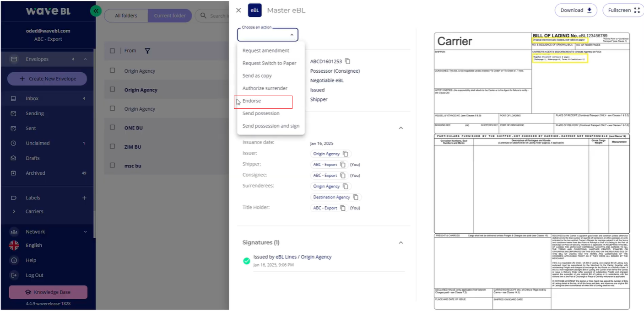This screenshot has height=311, width=644.
Task: Check the third Origin Agency row checkbox
Action: tap(113, 108)
